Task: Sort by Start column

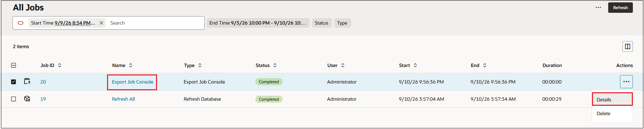Action: (415, 65)
